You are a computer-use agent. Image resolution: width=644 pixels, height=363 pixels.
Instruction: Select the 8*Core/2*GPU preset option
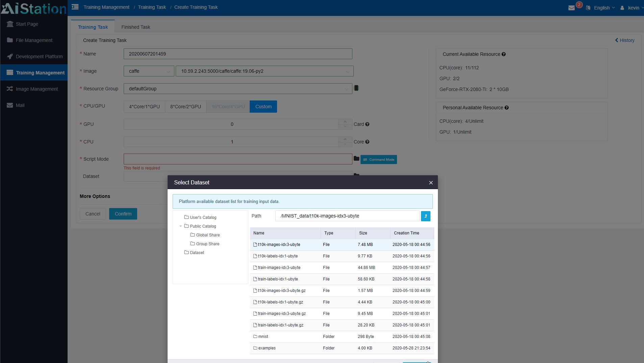pyautogui.click(x=185, y=107)
